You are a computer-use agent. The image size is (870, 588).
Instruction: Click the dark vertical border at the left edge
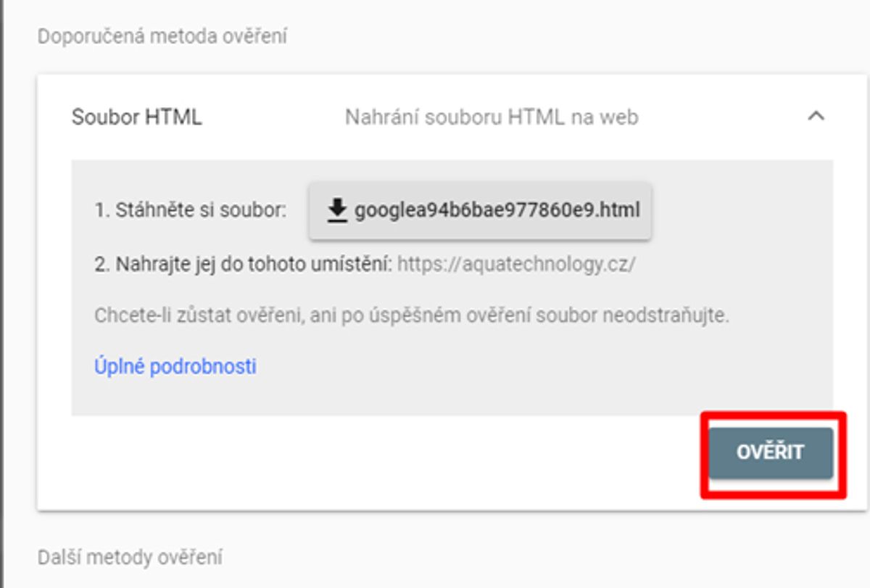tap(1, 294)
